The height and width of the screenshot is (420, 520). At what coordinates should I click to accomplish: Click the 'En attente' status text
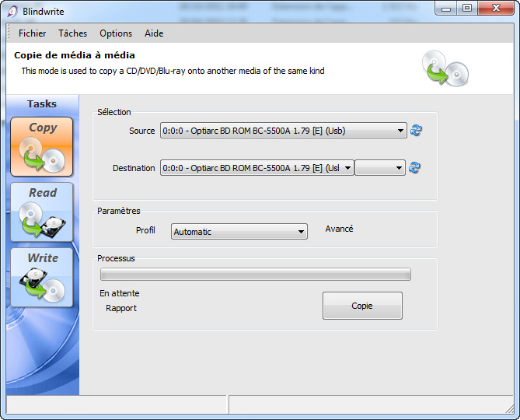click(x=120, y=293)
